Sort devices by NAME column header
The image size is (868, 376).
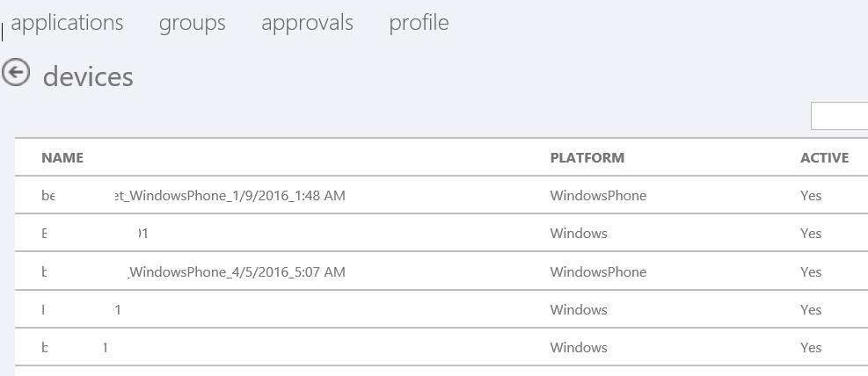pos(62,158)
